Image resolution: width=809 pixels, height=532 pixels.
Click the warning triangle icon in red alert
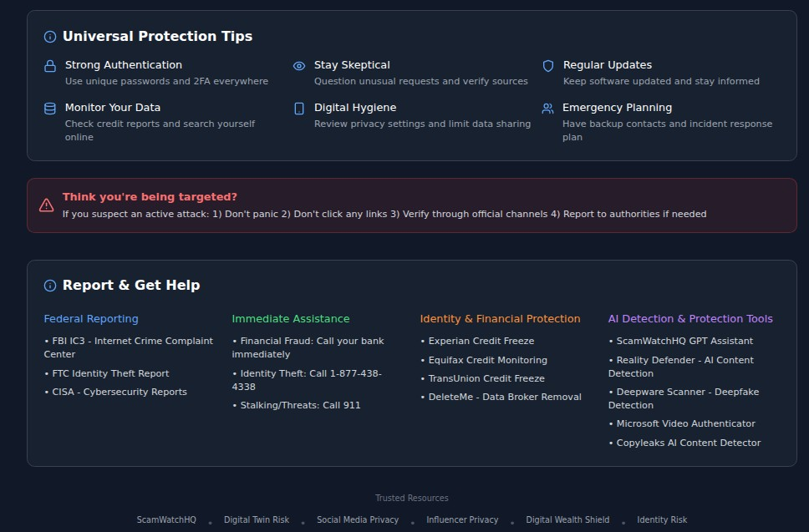tap(47, 205)
